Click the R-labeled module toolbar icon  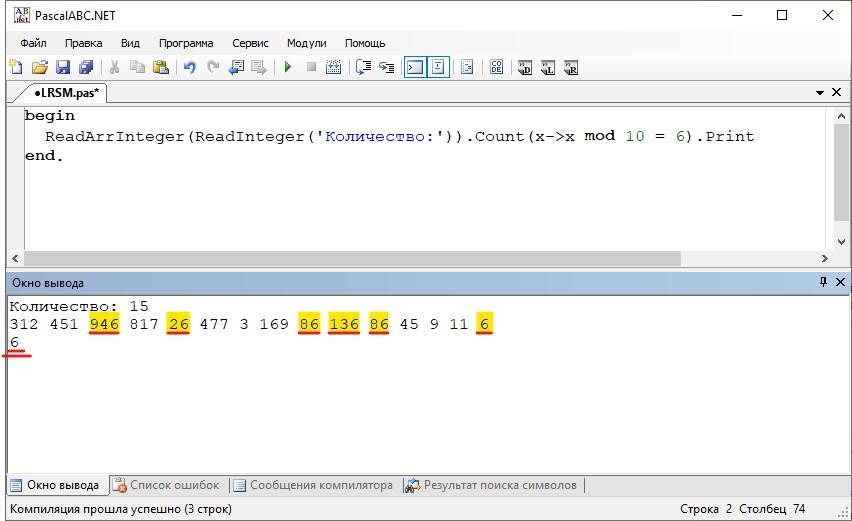[571, 67]
